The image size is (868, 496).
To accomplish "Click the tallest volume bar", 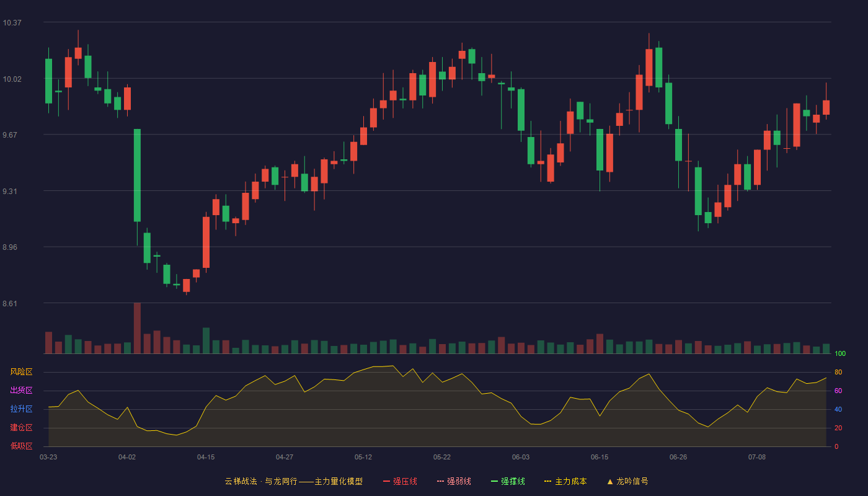I will click(x=137, y=328).
